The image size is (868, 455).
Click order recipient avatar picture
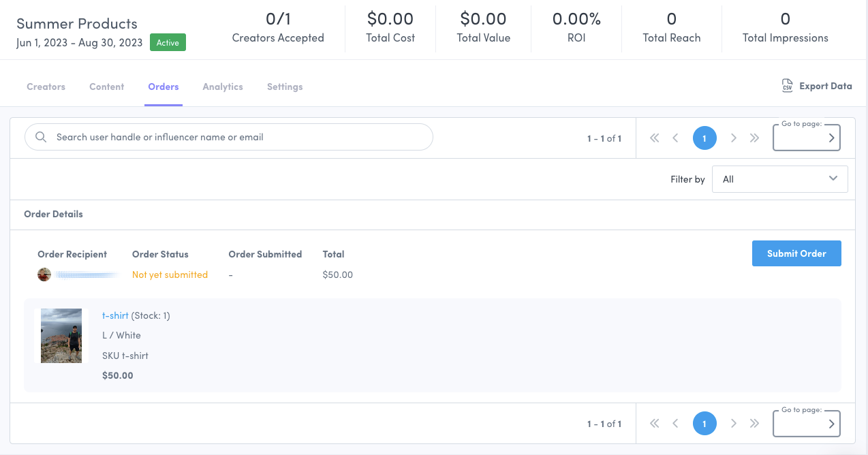[44, 274]
